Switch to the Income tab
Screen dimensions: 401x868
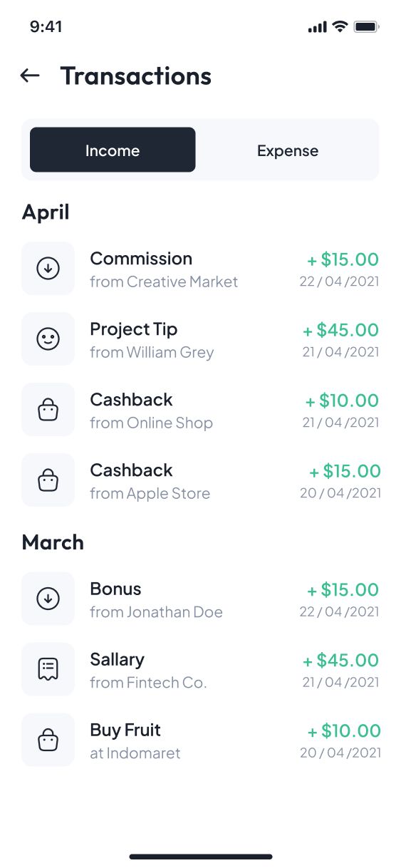pyautogui.click(x=113, y=150)
